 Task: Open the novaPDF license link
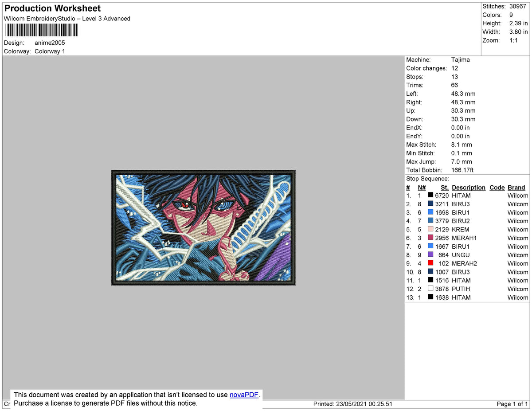(x=244, y=395)
